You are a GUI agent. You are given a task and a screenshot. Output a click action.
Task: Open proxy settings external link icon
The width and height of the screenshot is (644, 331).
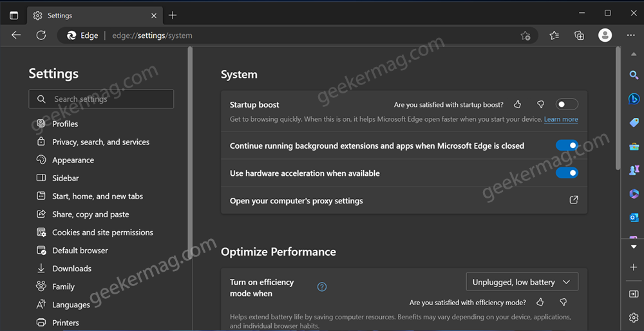click(x=574, y=200)
